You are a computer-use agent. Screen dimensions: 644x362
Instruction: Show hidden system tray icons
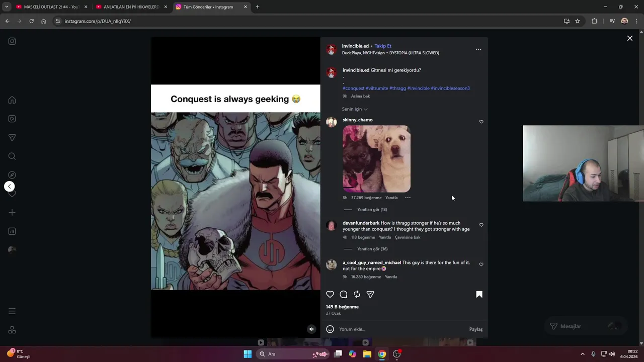[583, 354]
